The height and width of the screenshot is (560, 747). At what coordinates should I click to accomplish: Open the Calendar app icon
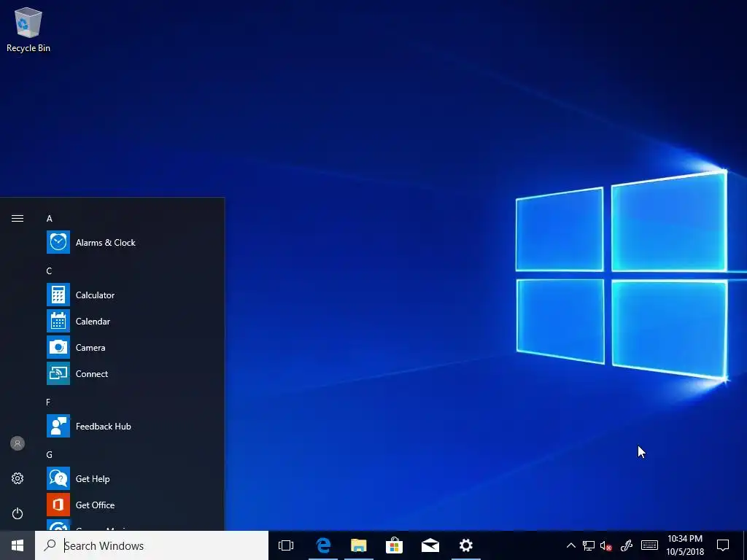point(58,321)
